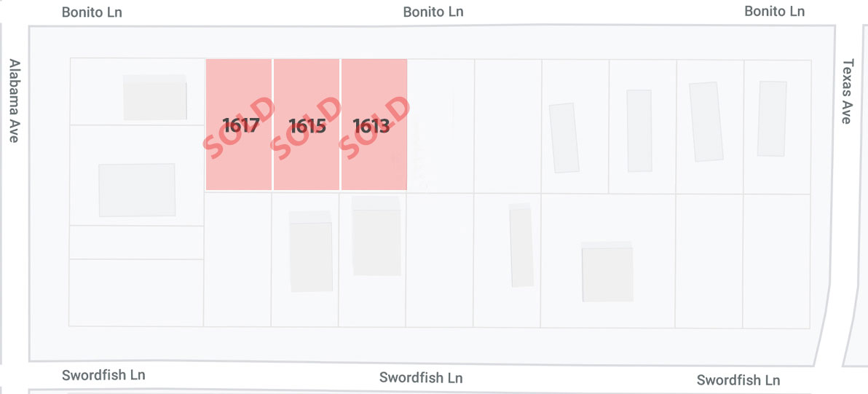Screen dimensions: 868x394
Task: Select the larger building on Alabama Ave's second lot
Action: [x=138, y=190]
